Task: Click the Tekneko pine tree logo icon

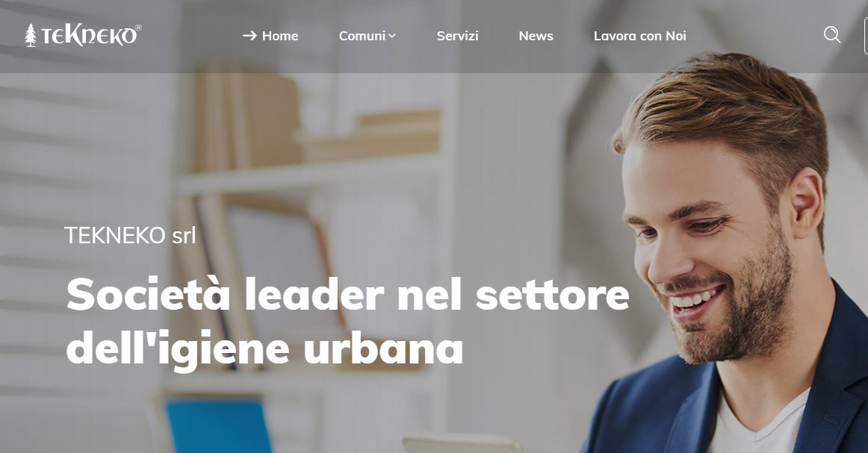Action: click(31, 35)
